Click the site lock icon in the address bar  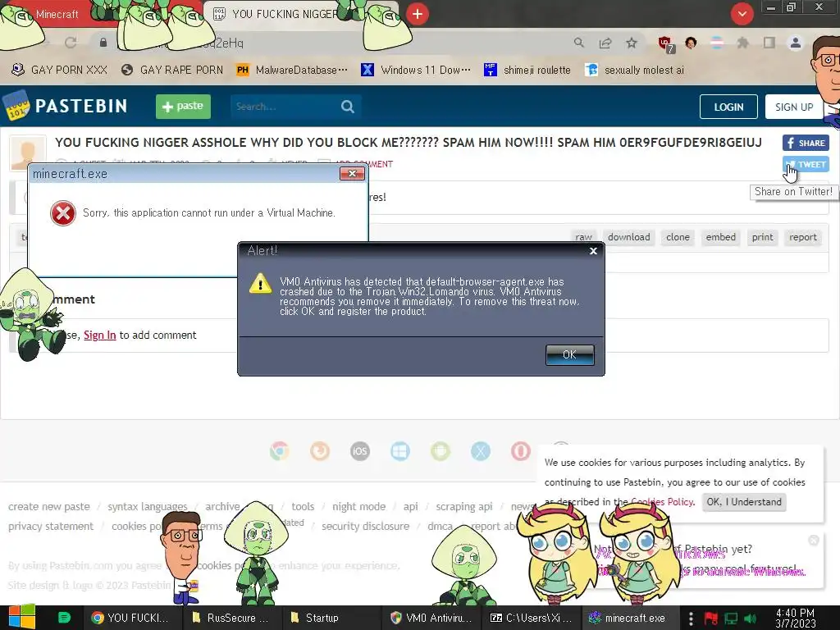coord(103,43)
